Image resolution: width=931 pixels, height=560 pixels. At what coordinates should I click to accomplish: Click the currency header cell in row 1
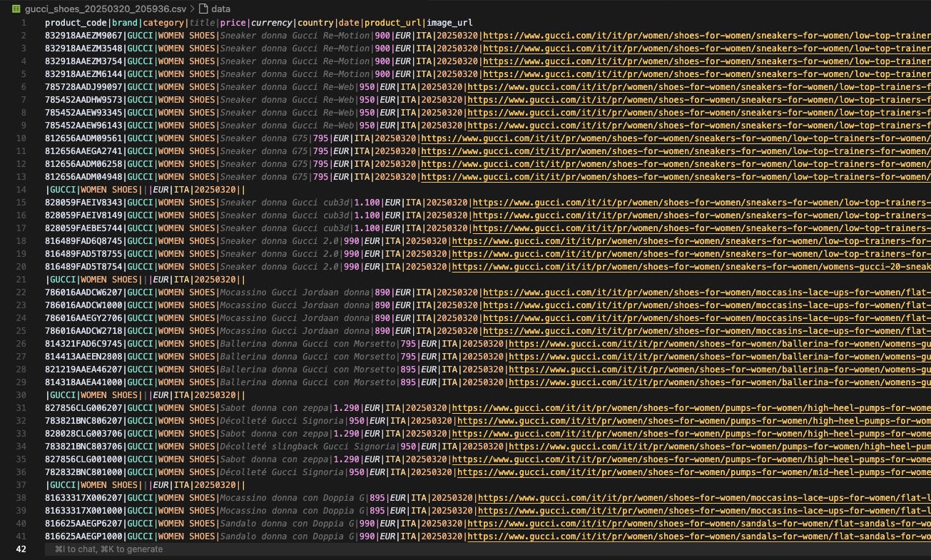point(271,22)
